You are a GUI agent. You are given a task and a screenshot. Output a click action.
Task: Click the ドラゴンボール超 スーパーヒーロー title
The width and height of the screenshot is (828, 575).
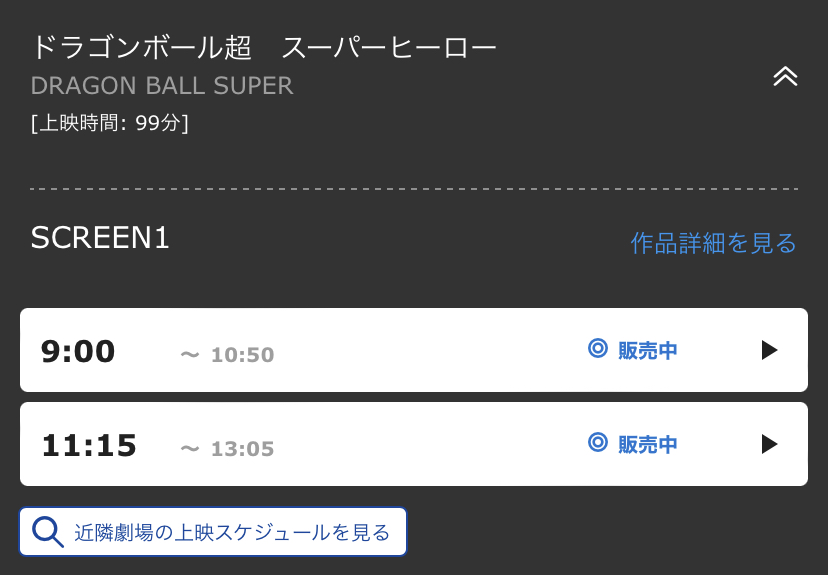click(264, 47)
